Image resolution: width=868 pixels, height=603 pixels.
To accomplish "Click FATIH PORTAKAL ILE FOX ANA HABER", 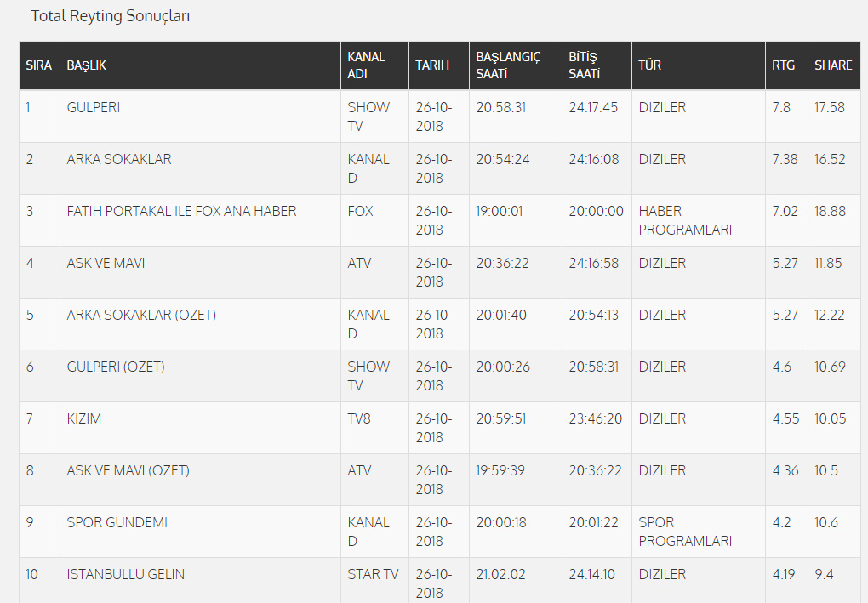I will (181, 212).
